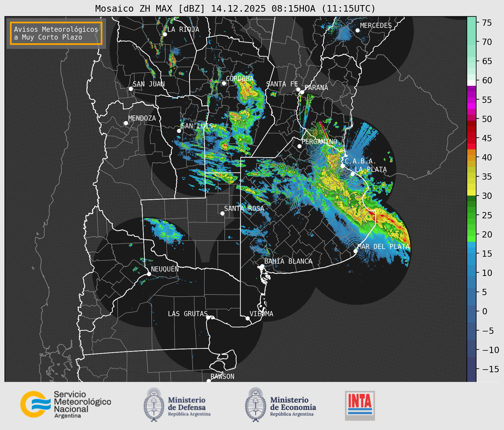Click the INTA logo
Screen dimensions: 504x430
click(x=360, y=405)
